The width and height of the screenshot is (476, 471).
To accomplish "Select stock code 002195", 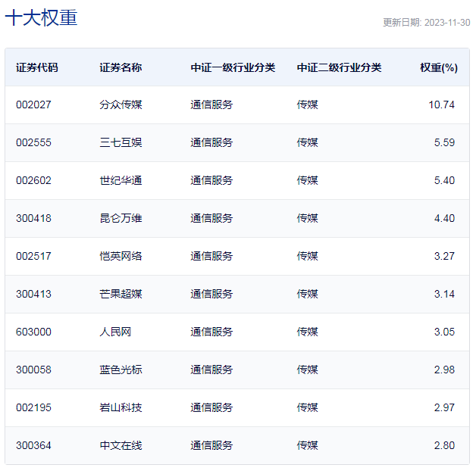I will [x=33, y=407].
